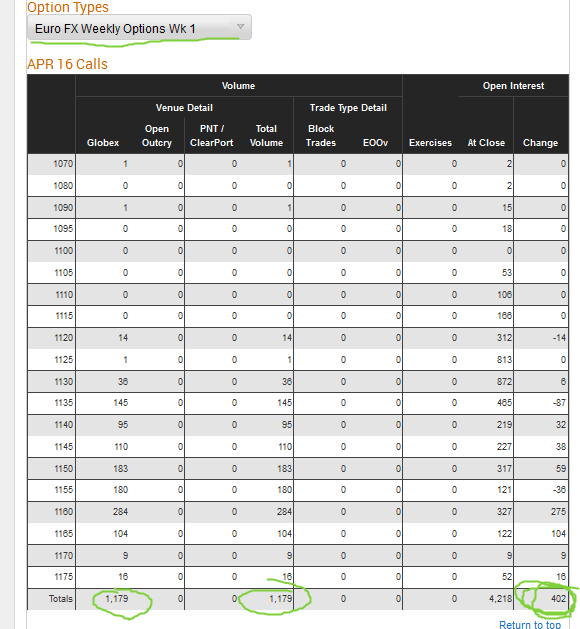Click the Globex column header
Viewport: 580px width, 629px height.
point(103,143)
